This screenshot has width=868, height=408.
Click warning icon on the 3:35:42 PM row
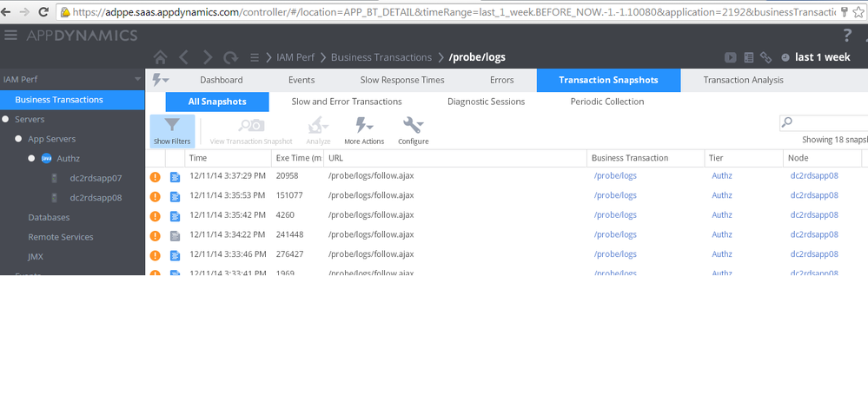(156, 216)
